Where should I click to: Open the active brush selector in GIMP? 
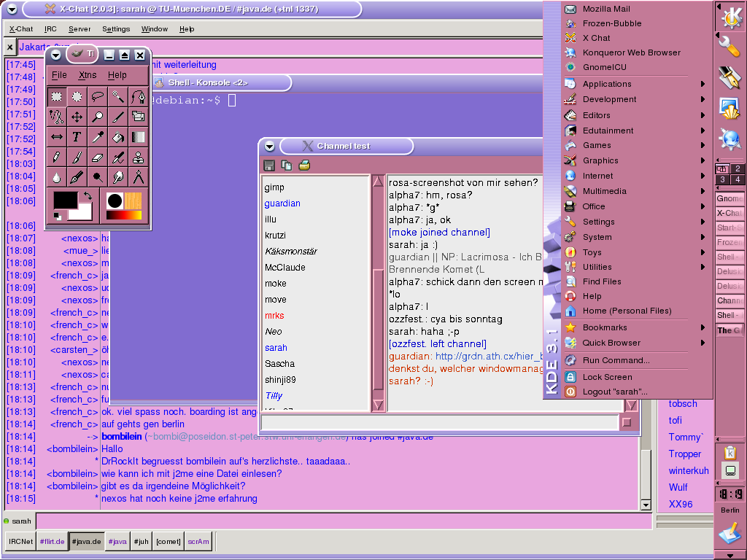(115, 201)
